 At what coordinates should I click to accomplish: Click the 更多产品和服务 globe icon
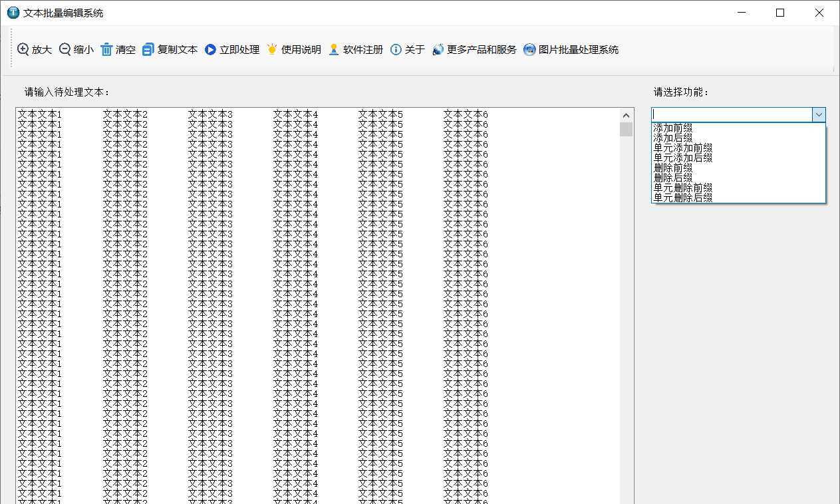[438, 49]
